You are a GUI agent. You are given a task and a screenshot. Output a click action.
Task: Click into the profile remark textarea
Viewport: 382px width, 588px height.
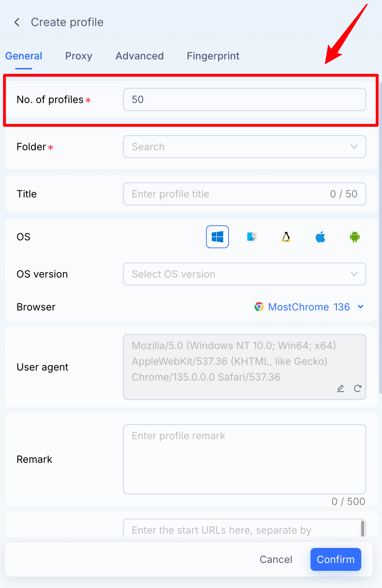coord(245,459)
